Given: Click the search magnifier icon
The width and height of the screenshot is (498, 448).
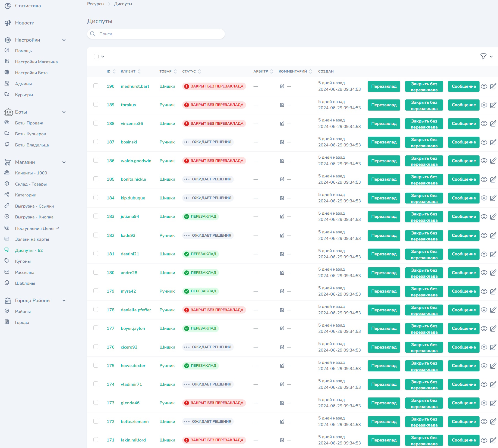Looking at the screenshot, I should click(x=93, y=34).
